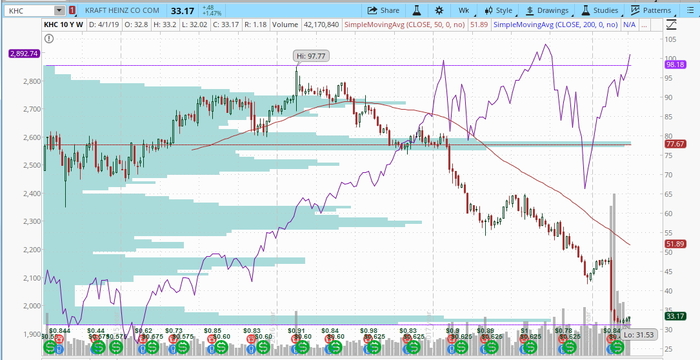Click the green dividend icon beside $0.85 earnings
Image resolution: width=700 pixels, height=360 pixels.
point(221,347)
